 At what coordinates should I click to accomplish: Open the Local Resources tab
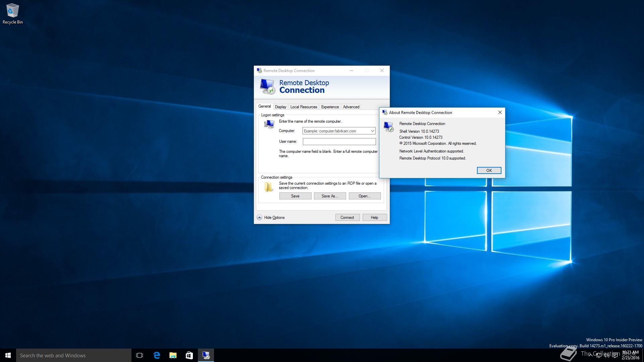click(x=304, y=107)
